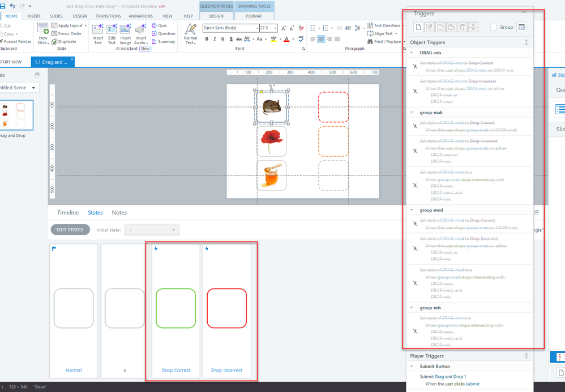Open the manage project variables icon
The width and height of the screenshot is (565, 392).
coord(521,27)
